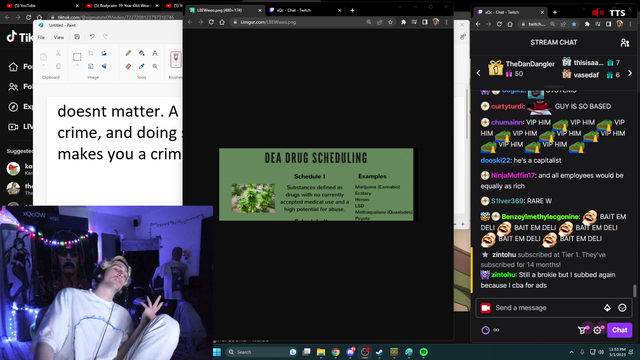Expand the Brushes dropdown arrow

(176, 65)
